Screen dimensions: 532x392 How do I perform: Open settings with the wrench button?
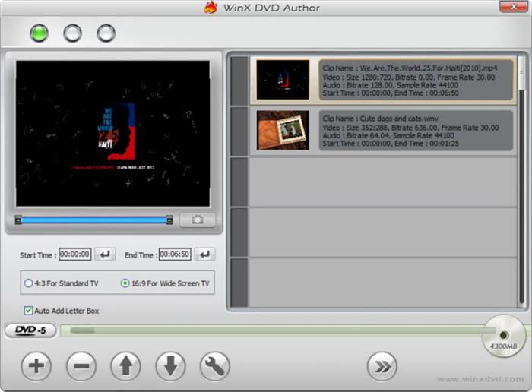[215, 366]
